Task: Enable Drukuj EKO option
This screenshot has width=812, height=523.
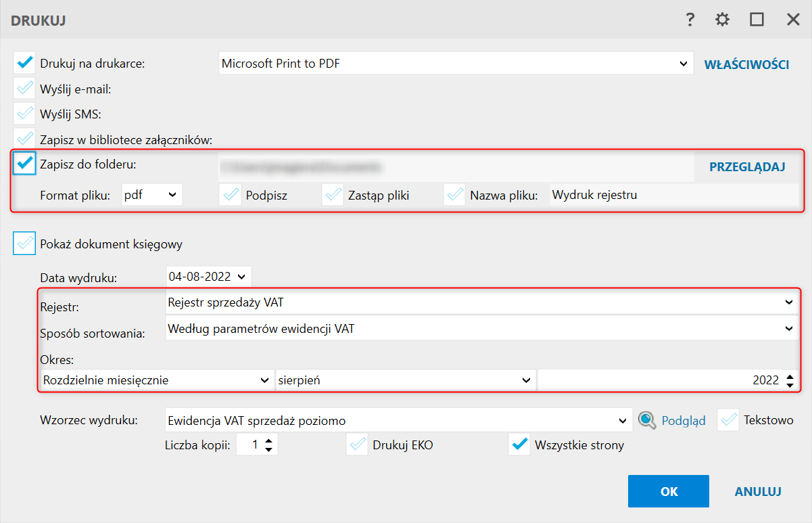Action: [x=356, y=445]
